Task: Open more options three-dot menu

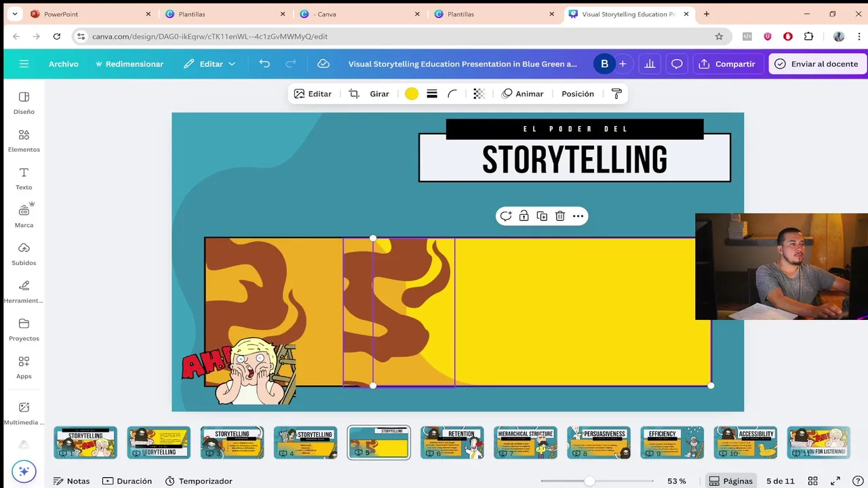Action: (578, 216)
